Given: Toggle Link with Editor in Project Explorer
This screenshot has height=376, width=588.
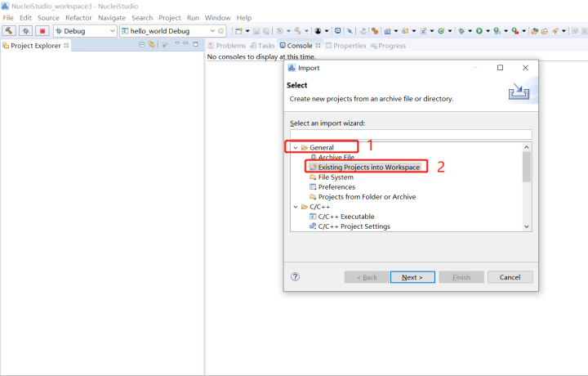Looking at the screenshot, I should coord(152,45).
